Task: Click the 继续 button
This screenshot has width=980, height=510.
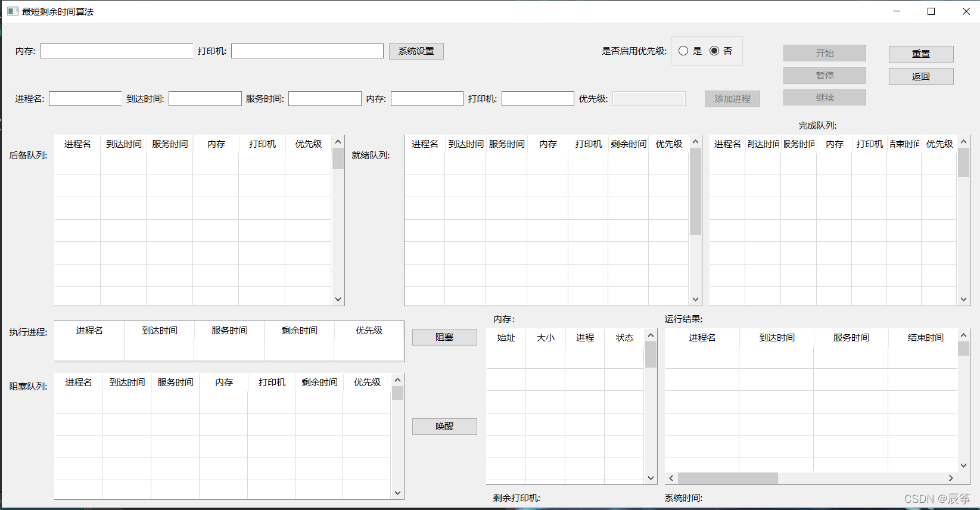Action: pos(825,98)
